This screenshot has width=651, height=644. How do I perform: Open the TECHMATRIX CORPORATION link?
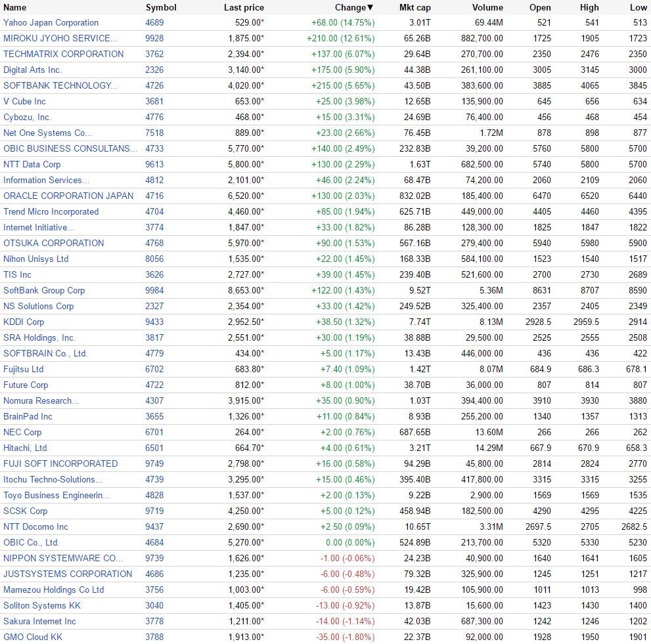pyautogui.click(x=63, y=54)
